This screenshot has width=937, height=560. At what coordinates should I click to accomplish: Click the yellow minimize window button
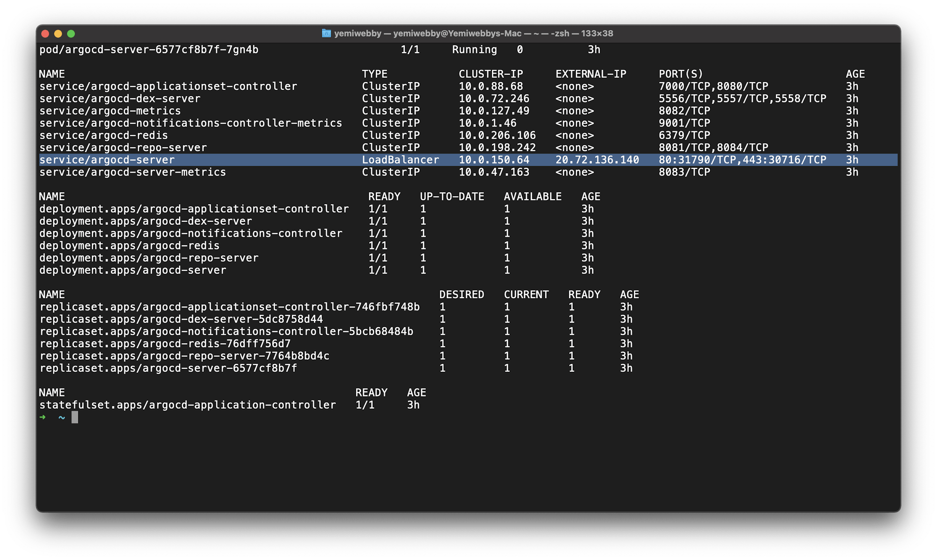point(58,34)
